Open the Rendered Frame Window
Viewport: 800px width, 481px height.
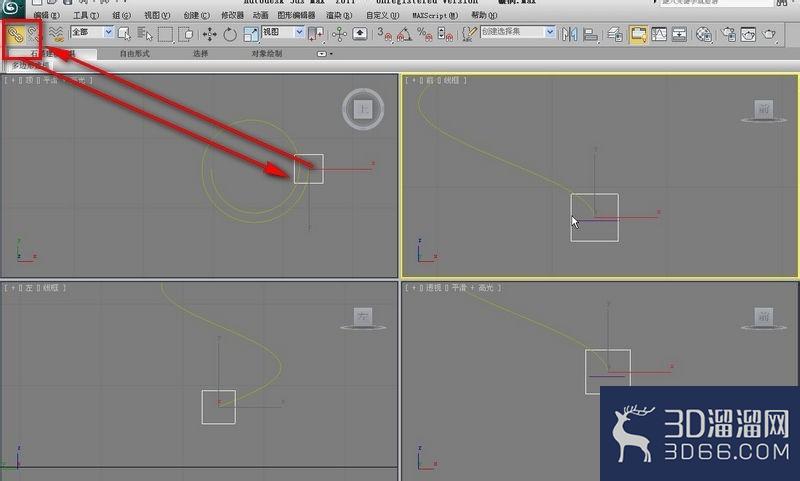pyautogui.click(x=748, y=35)
